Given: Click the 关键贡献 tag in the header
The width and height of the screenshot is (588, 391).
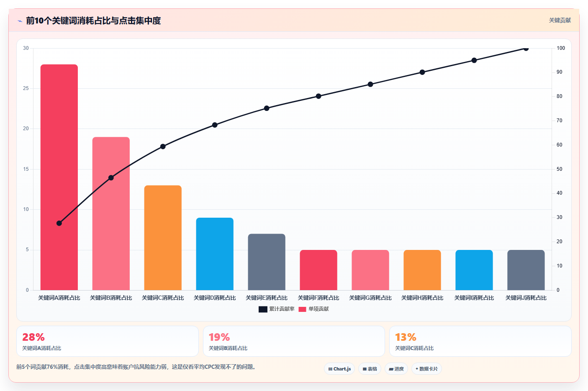Looking at the screenshot, I should pos(560,20).
